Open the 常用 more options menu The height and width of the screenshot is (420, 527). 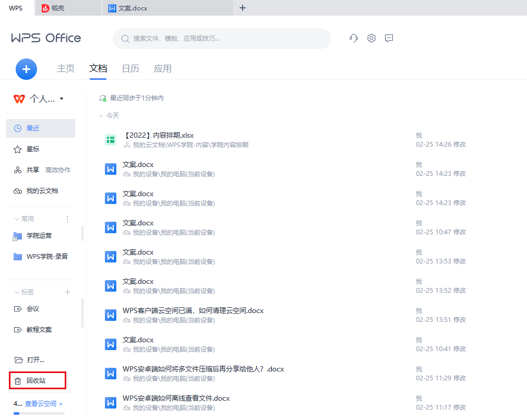coord(67,219)
